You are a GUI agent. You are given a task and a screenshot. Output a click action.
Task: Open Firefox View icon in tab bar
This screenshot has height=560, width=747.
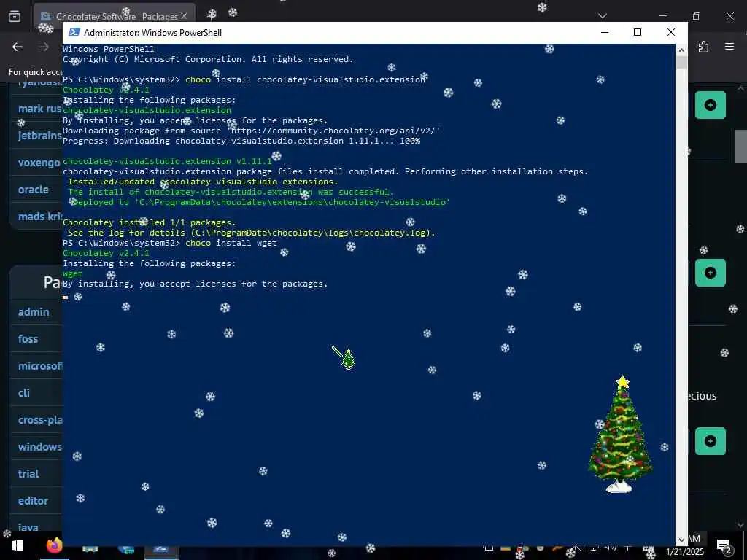coord(15,16)
